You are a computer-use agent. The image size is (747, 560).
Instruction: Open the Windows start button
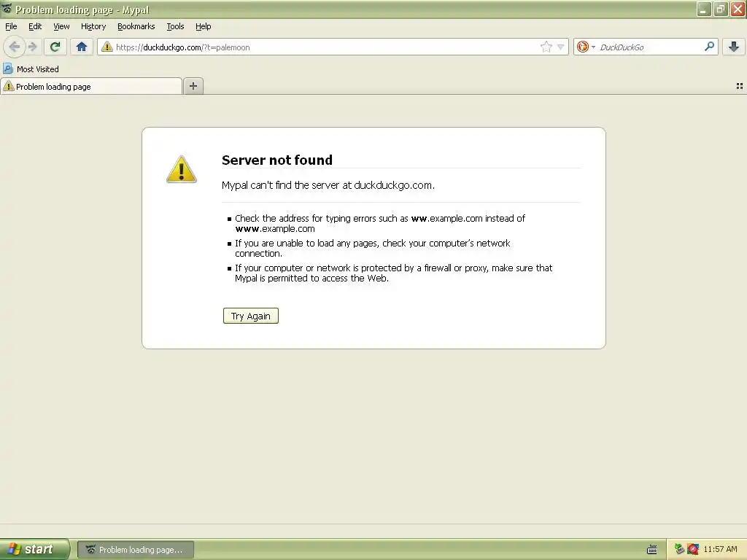[34, 549]
